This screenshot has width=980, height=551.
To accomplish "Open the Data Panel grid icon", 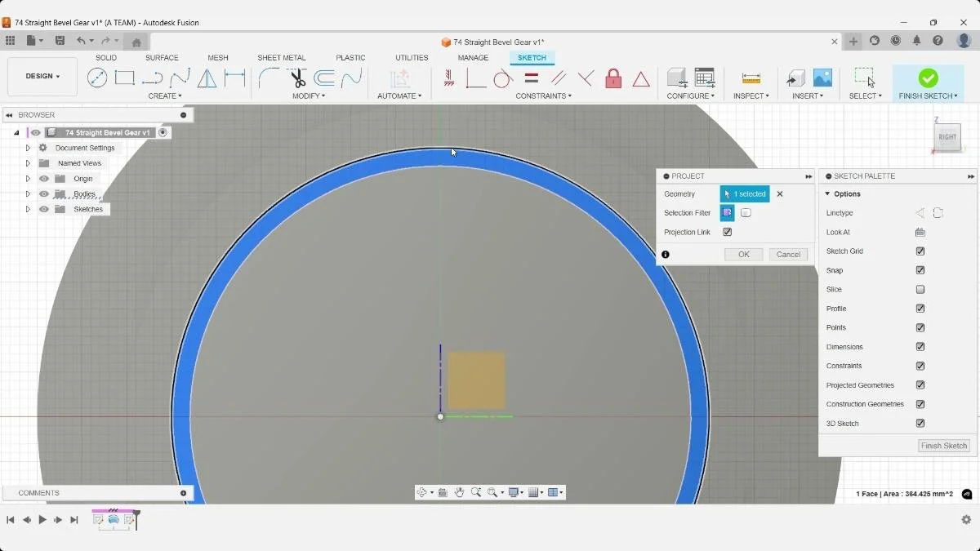I will (10, 40).
